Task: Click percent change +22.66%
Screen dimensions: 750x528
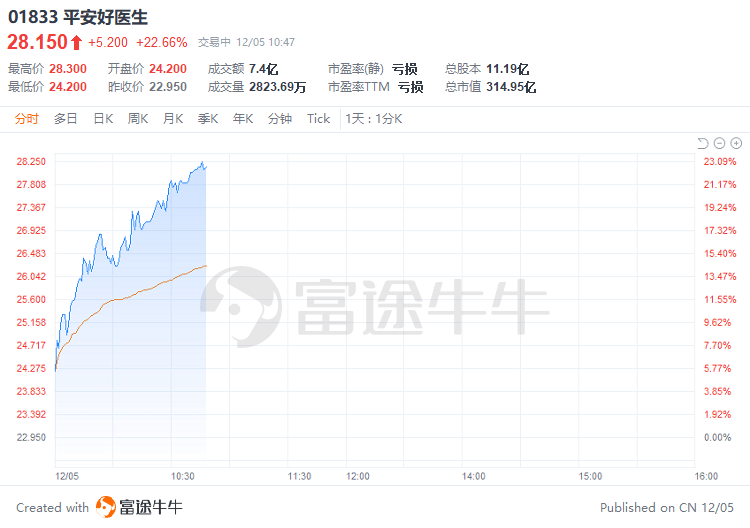Action: point(162,43)
